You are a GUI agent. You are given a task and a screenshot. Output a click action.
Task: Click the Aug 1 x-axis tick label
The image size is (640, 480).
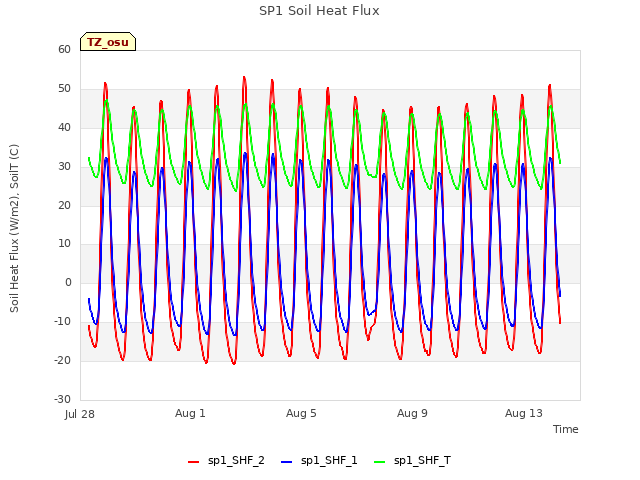pos(190,413)
